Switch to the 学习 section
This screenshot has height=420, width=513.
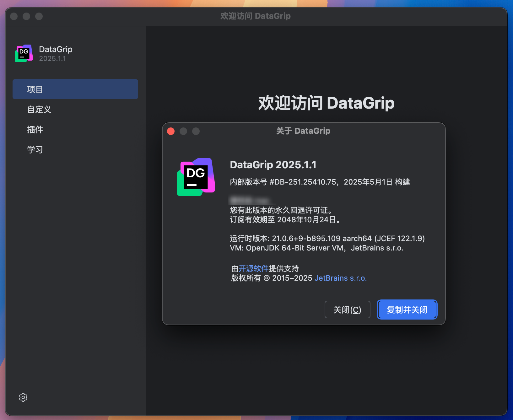(35, 150)
